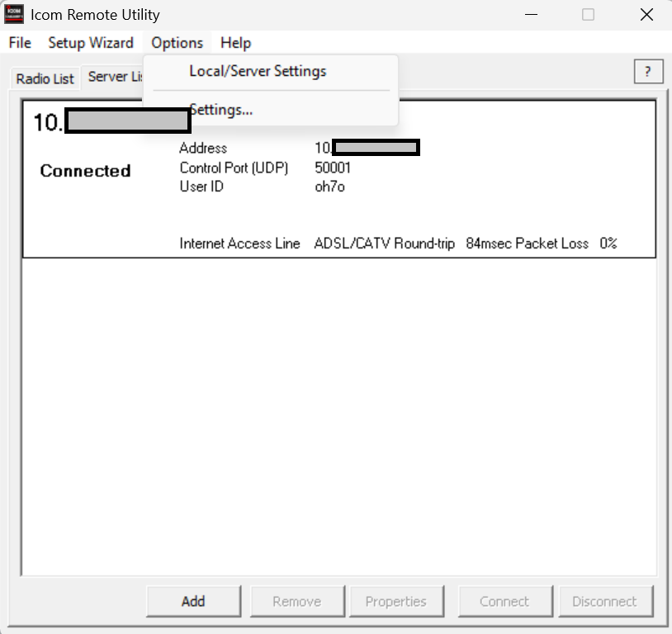Click the Connect button
Screen dimensions: 672x634
[504, 601]
